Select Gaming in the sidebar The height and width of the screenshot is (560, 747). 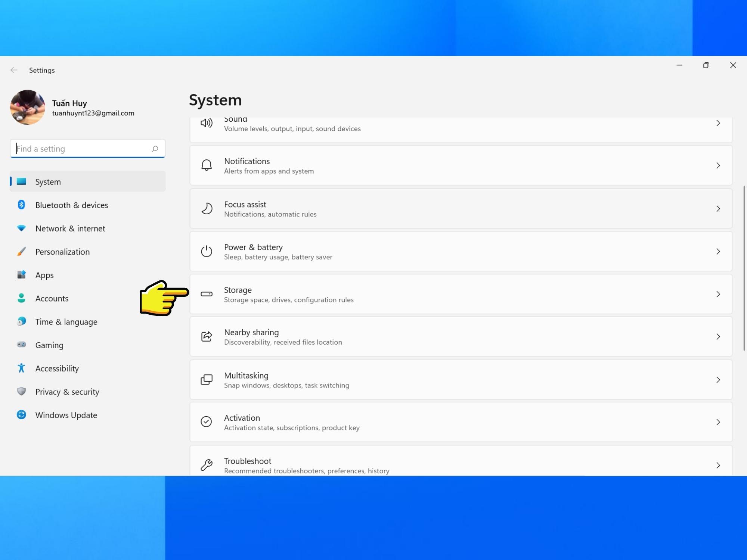click(88, 345)
